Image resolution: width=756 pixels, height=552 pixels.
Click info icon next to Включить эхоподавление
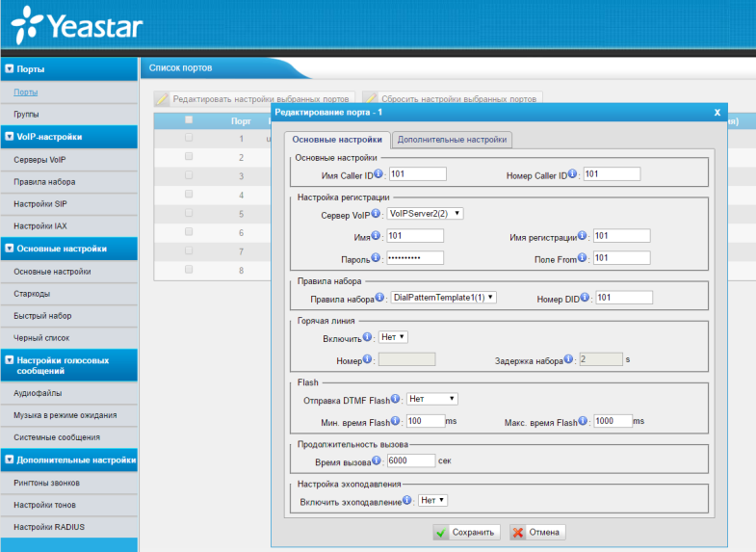(408, 501)
